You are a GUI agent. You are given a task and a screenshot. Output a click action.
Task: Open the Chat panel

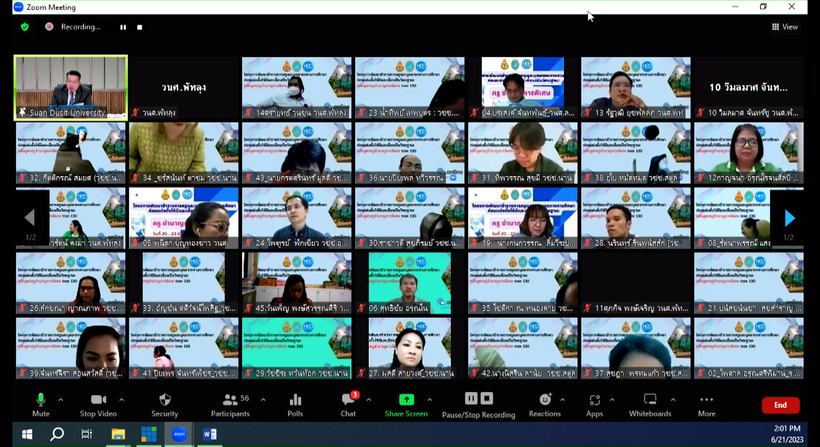coord(347,402)
